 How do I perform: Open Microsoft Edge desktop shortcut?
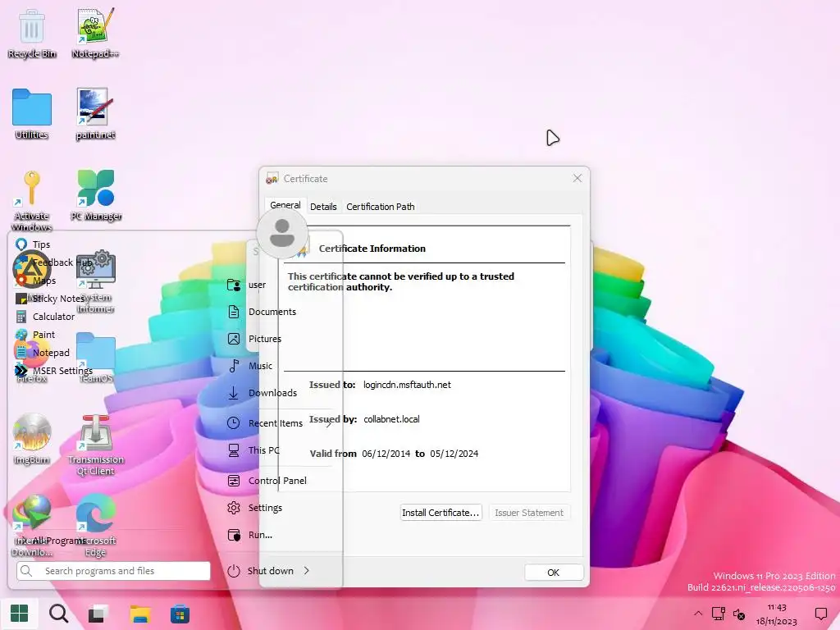96,525
